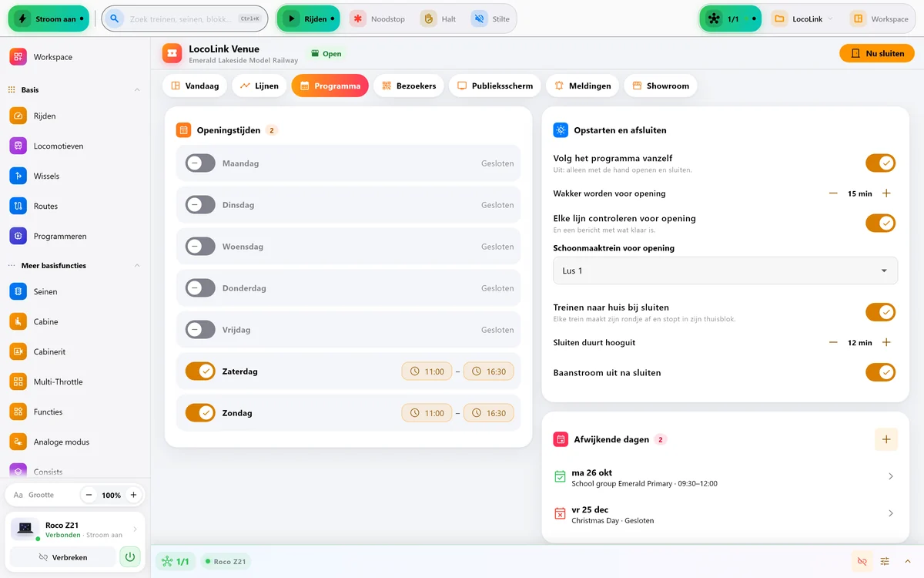The image size is (924, 578).
Task: Switch to the Bezoekers tab
Action: pos(409,86)
